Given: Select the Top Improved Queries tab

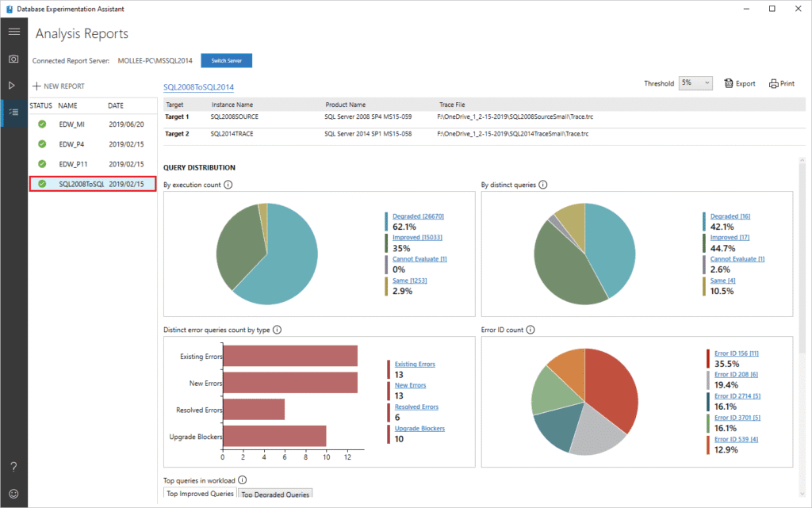Looking at the screenshot, I should click(x=199, y=493).
